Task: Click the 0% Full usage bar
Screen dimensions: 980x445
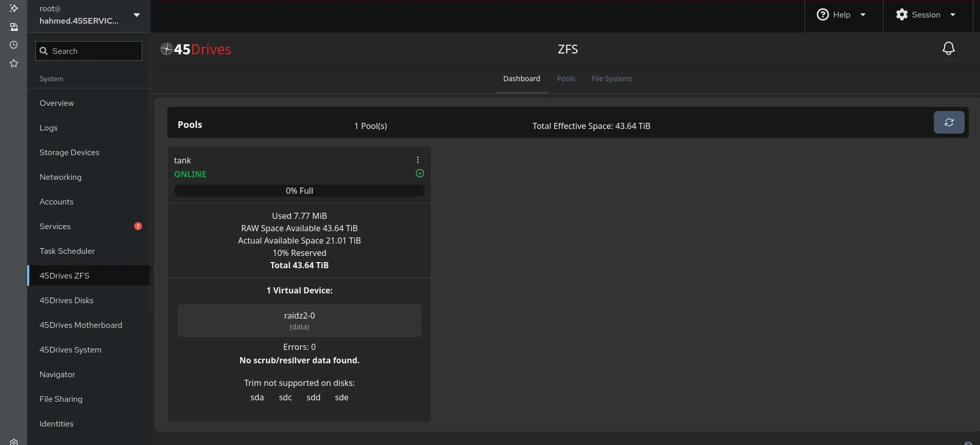Action: pos(299,191)
